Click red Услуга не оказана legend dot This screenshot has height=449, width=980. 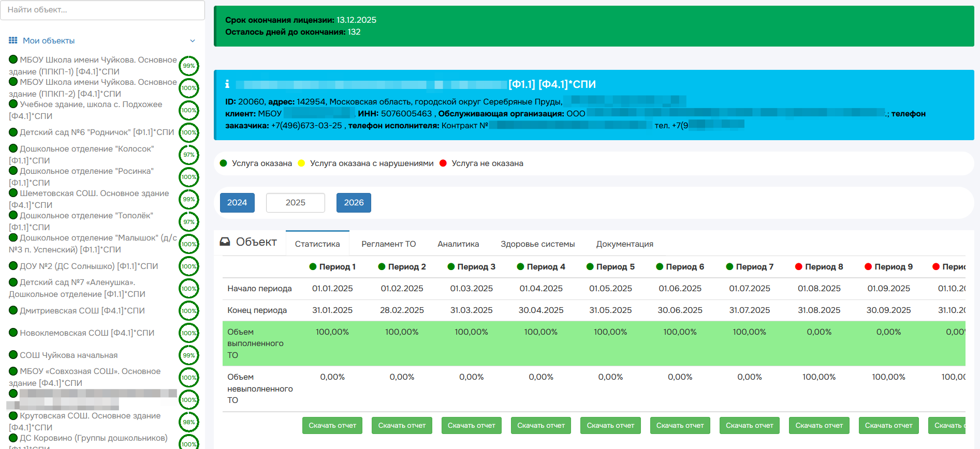coord(443,163)
